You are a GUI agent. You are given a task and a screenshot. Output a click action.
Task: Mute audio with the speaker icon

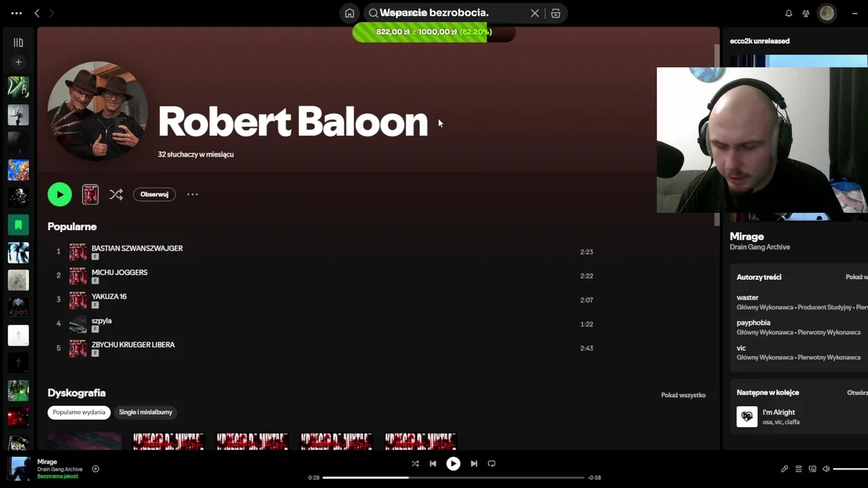(x=826, y=468)
